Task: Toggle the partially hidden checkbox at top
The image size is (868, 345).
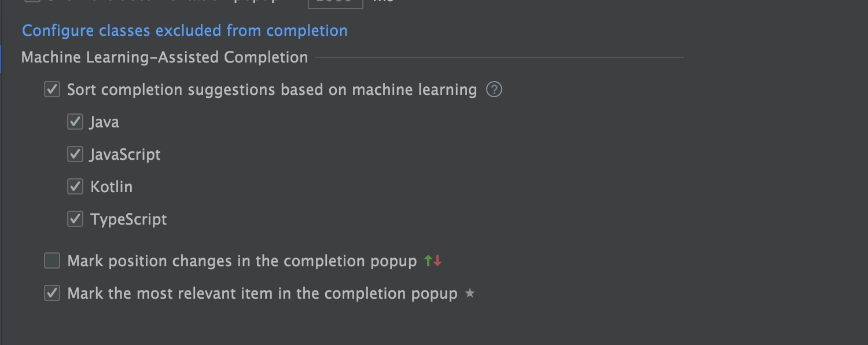Action: (x=33, y=2)
